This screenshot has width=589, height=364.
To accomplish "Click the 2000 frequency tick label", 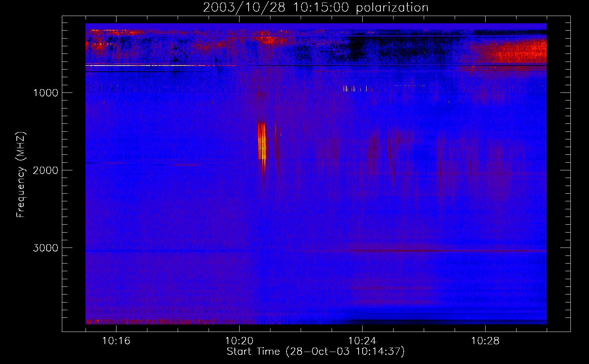I will click(46, 170).
